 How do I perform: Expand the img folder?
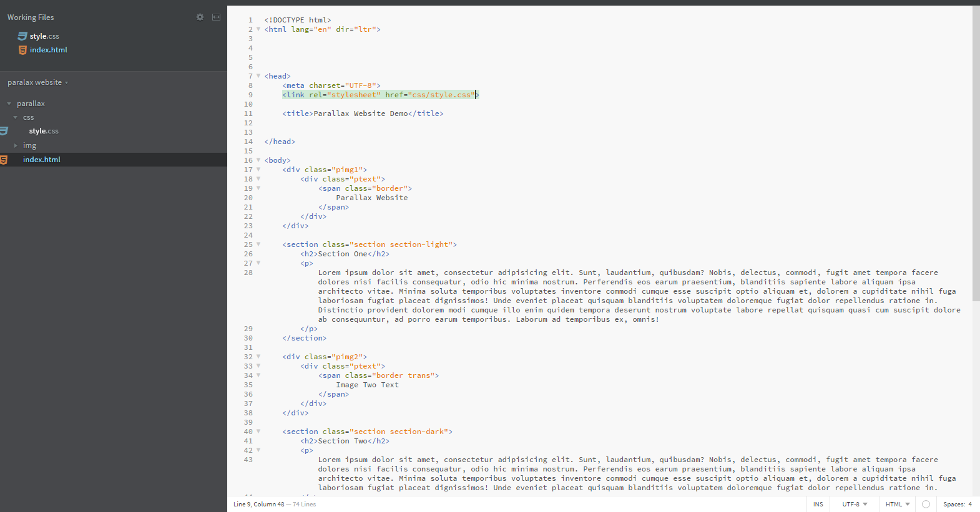16,145
